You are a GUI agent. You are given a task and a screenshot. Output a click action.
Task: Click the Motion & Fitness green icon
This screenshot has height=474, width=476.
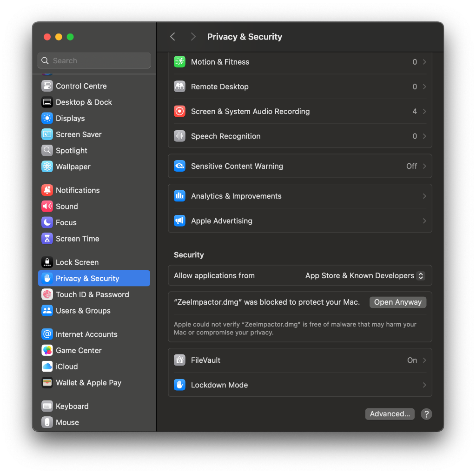coord(180,62)
